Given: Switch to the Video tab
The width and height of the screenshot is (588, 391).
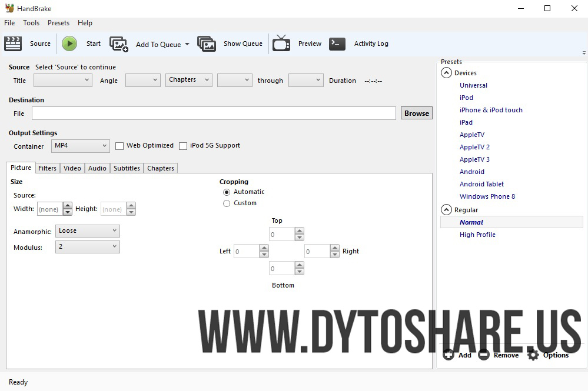Looking at the screenshot, I should pyautogui.click(x=72, y=168).
